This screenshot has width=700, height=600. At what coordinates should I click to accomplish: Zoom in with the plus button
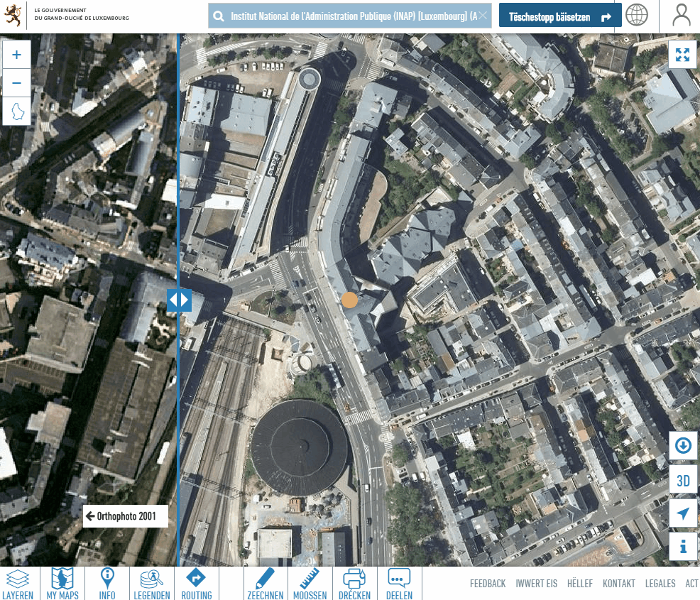[x=17, y=55]
